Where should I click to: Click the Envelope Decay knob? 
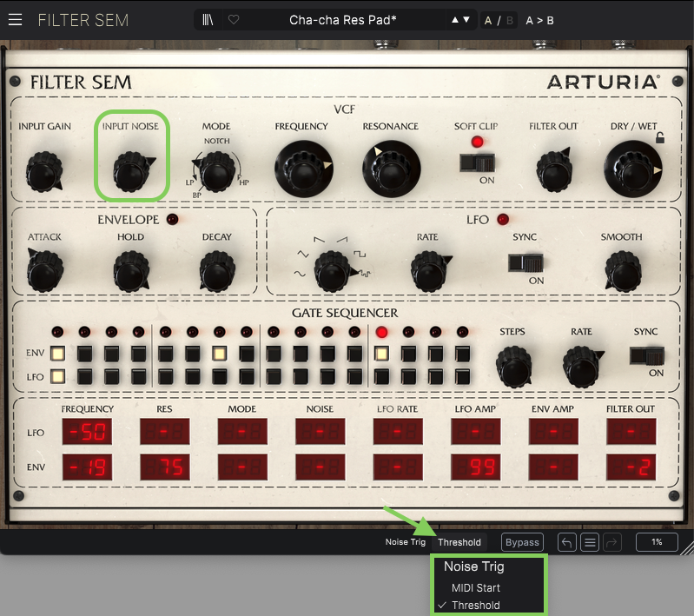click(x=217, y=271)
